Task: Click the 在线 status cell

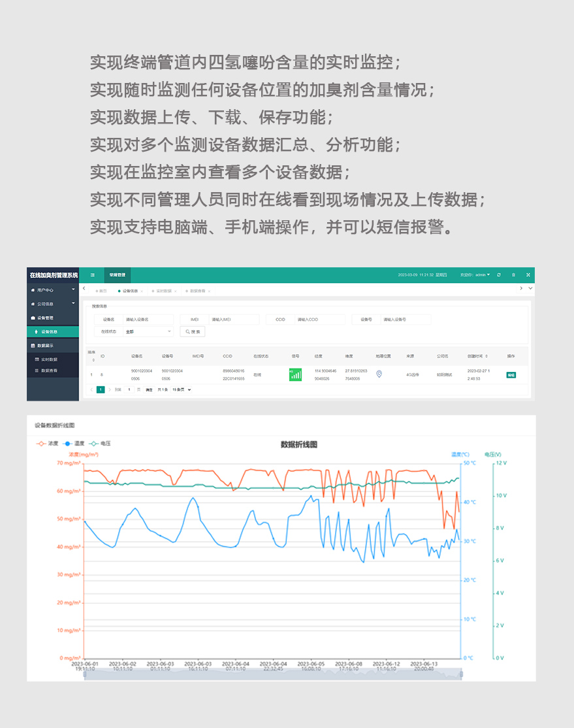Action: [257, 374]
